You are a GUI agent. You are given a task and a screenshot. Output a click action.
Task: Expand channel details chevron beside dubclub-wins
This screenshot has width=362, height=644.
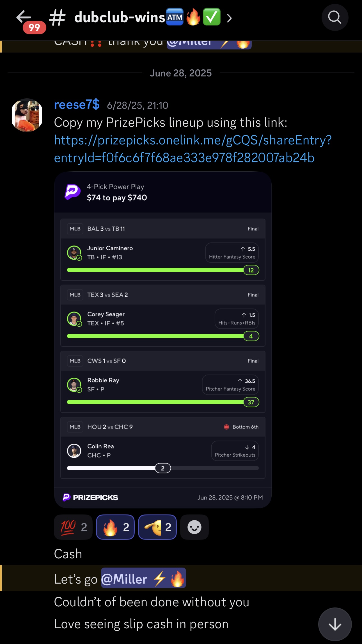[x=229, y=18]
